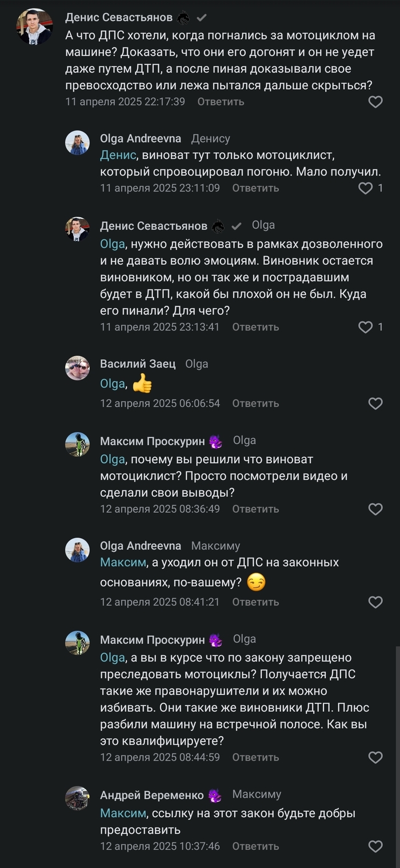The width and height of the screenshot is (400, 868).
Task: Click purple badge beside Максим Проскурин's 08:36:49 comment
Action: click(215, 441)
